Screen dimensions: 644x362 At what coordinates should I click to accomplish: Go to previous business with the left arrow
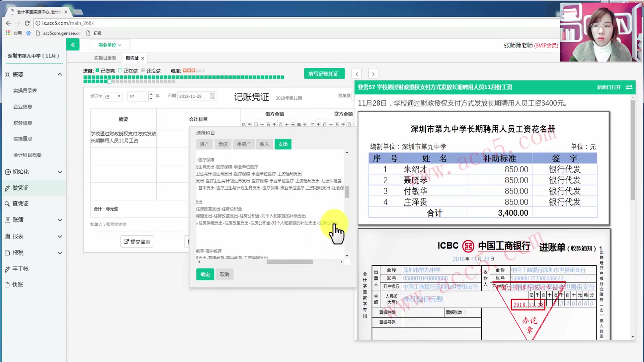(x=357, y=74)
